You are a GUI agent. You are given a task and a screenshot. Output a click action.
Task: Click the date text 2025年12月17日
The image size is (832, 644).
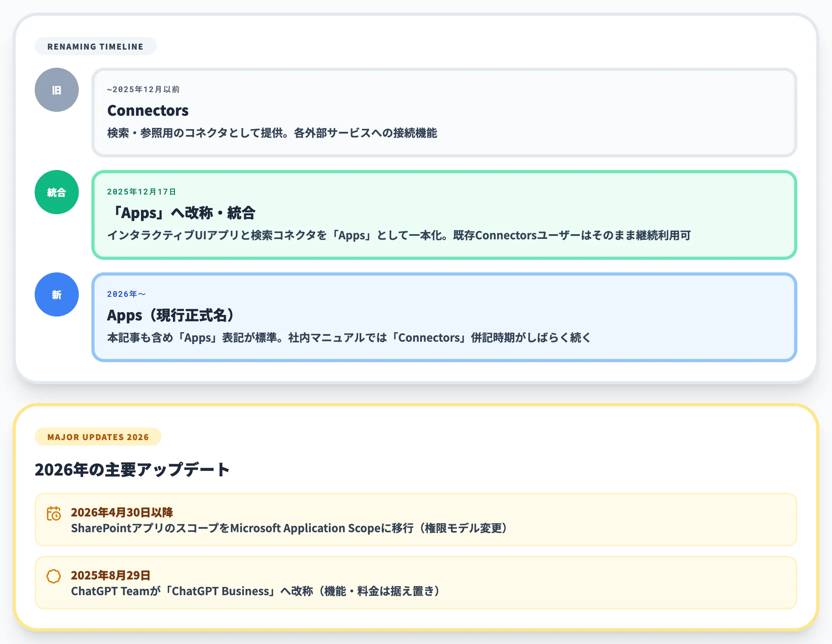point(142,192)
